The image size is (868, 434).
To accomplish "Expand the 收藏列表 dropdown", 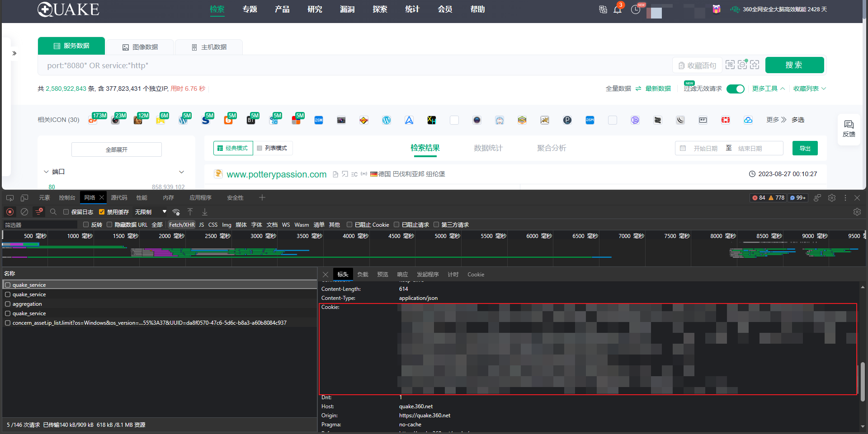I will pyautogui.click(x=810, y=89).
